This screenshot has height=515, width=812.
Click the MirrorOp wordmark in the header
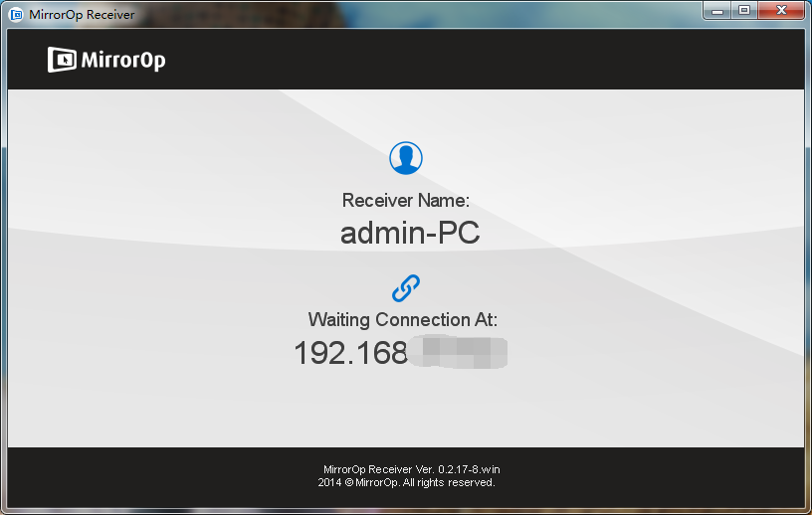[123, 61]
